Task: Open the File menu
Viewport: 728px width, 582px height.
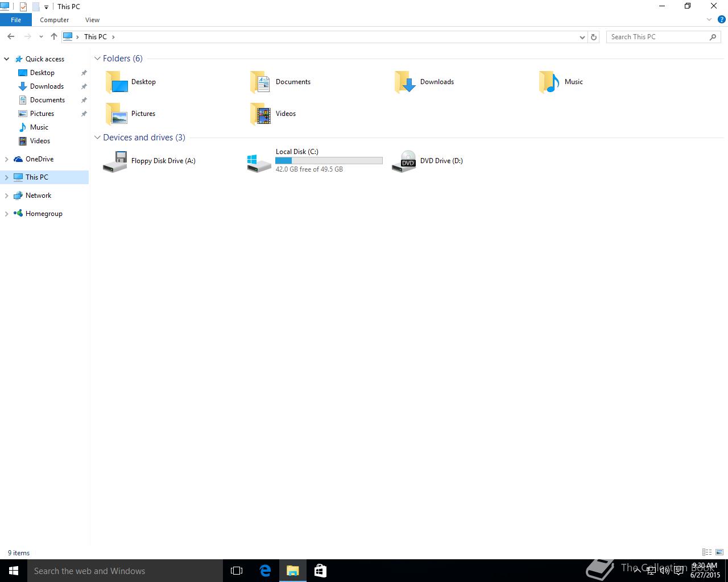Action: click(16, 20)
